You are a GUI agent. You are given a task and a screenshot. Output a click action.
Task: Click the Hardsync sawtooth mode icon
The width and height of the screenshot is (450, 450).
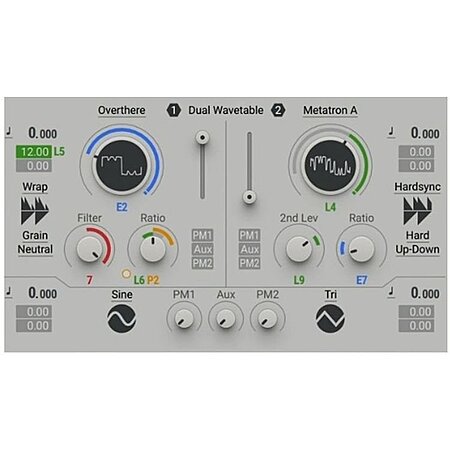tap(417, 211)
